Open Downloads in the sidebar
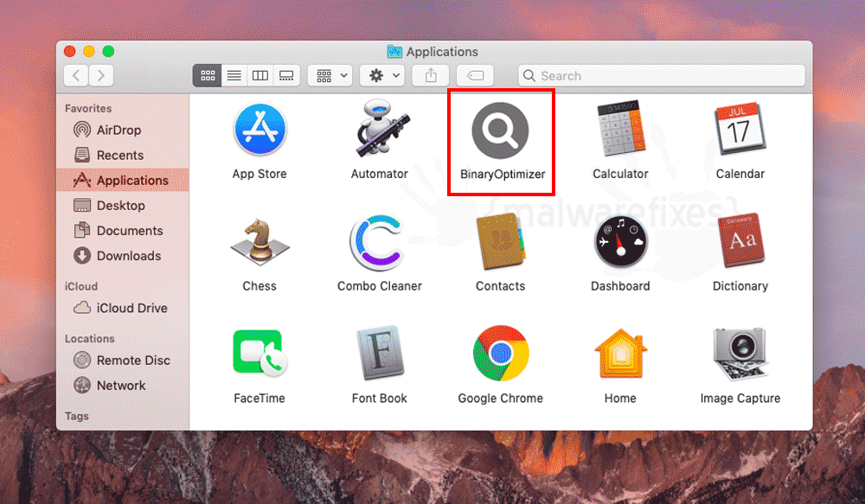 coord(123,256)
